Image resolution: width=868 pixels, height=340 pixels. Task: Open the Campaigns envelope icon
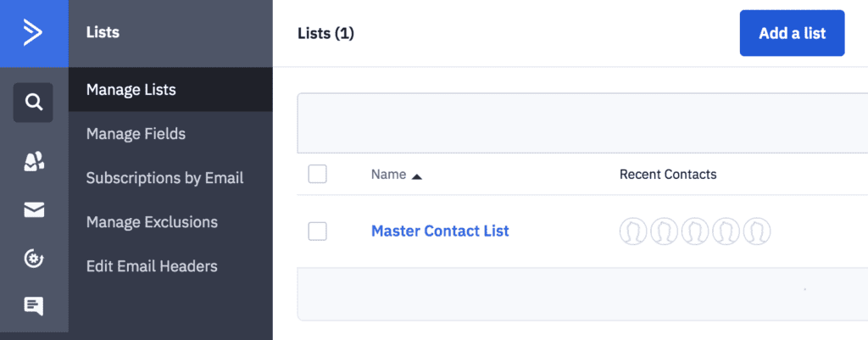click(x=33, y=210)
